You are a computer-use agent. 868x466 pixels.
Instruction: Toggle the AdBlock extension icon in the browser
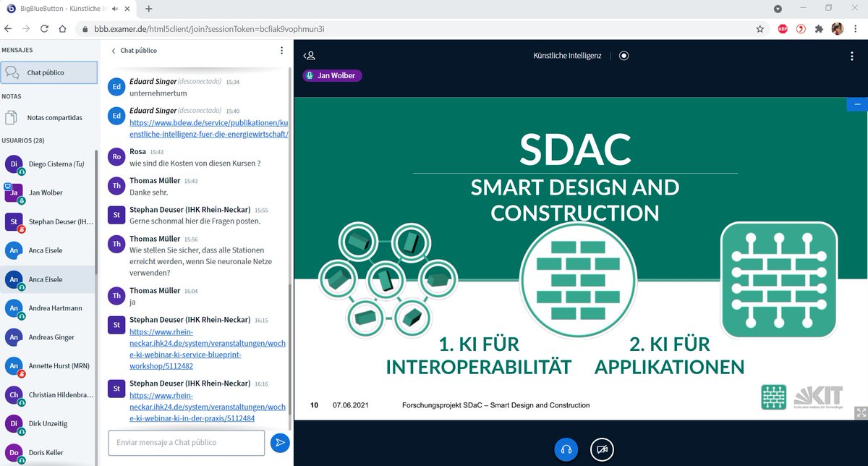pyautogui.click(x=783, y=28)
